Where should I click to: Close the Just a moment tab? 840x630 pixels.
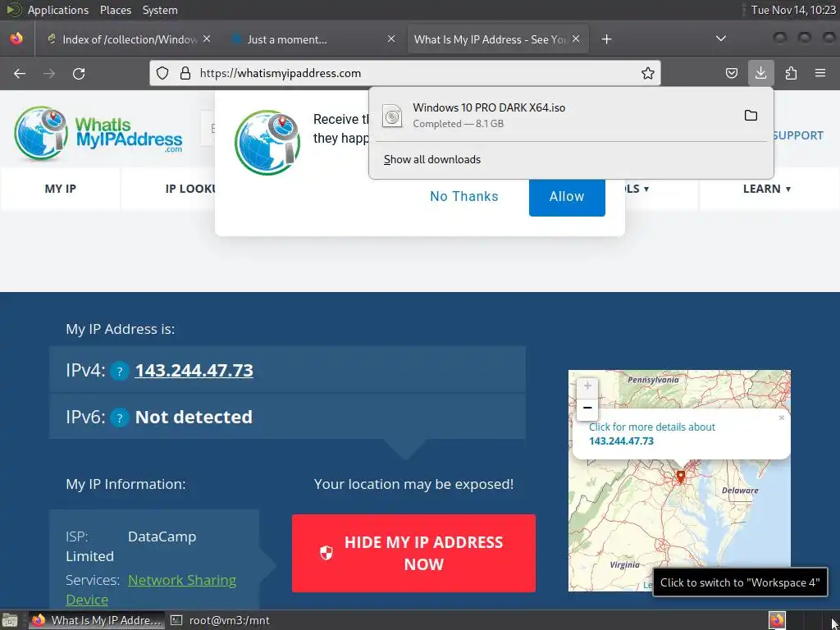coord(391,39)
